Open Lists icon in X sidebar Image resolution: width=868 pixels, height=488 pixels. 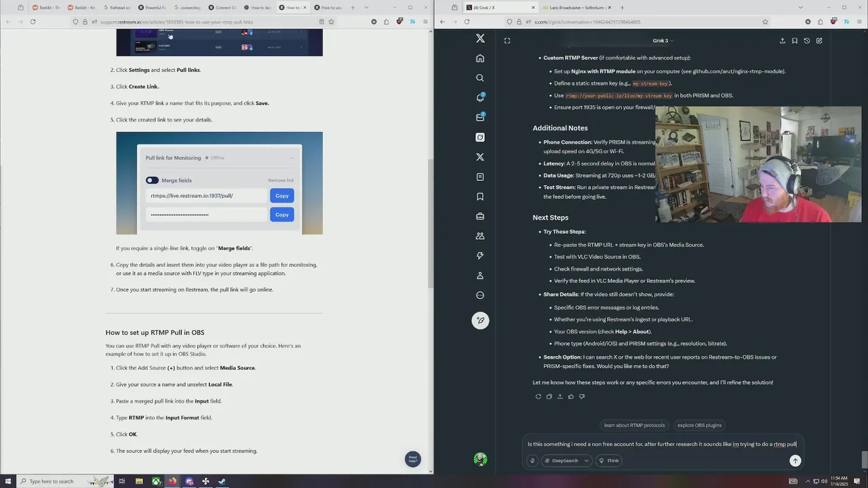coord(480,177)
